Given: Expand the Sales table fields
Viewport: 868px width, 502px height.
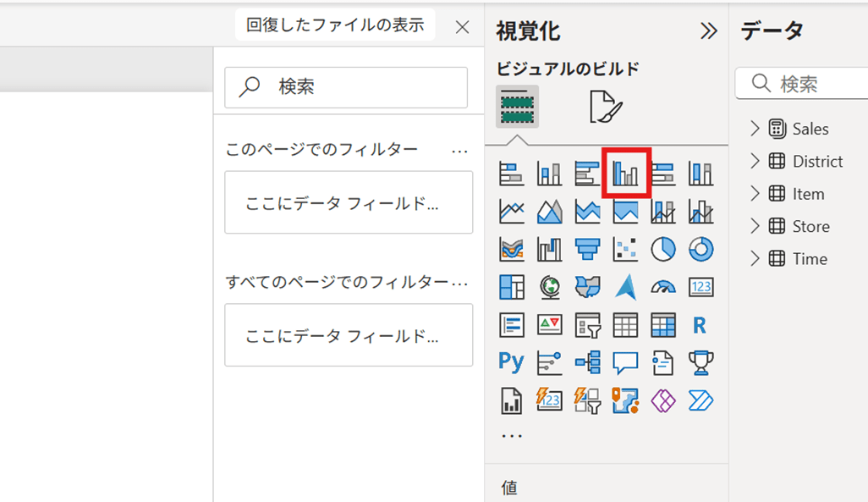Looking at the screenshot, I should click(755, 129).
